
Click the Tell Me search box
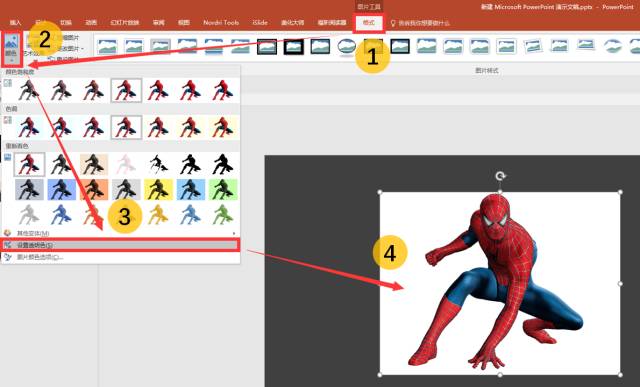420,23
